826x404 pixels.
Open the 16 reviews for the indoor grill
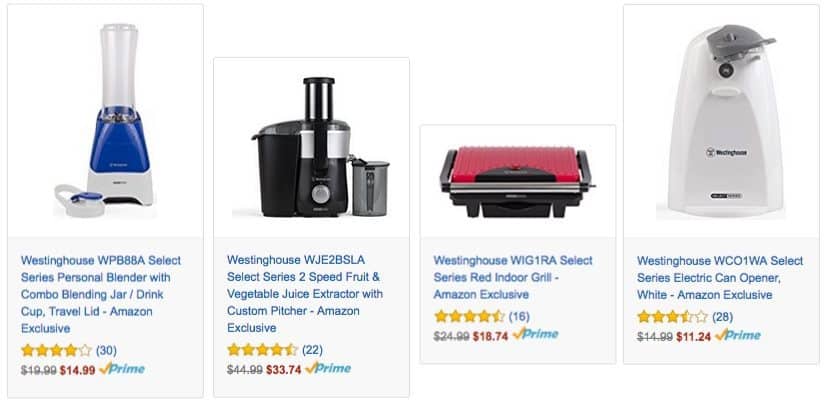point(519,317)
